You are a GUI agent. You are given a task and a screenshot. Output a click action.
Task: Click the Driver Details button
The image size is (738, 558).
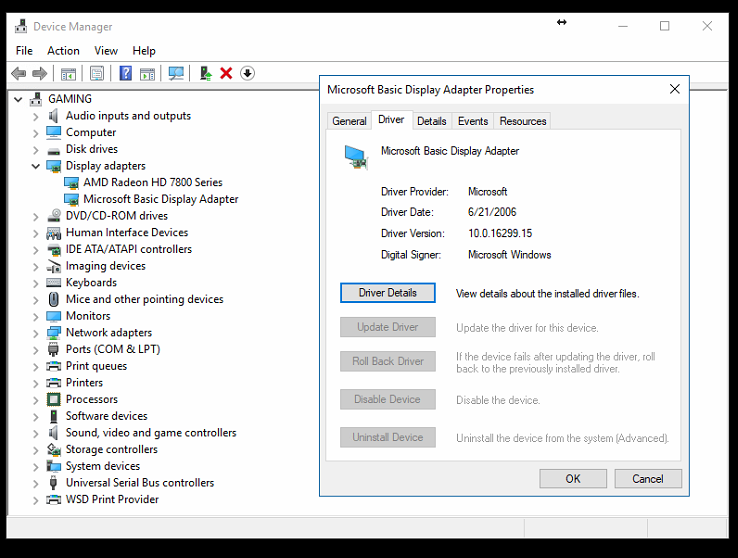(x=388, y=293)
